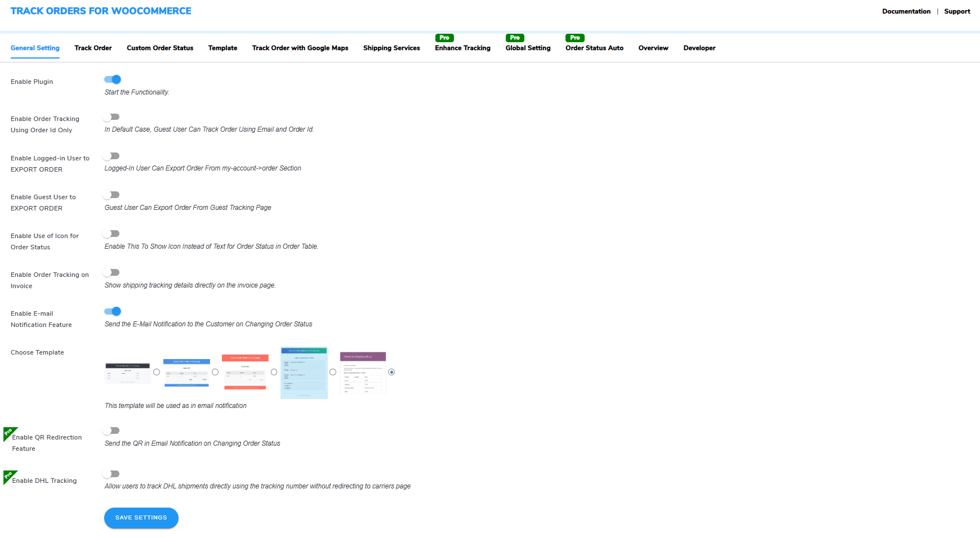The image size is (980, 538).
Task: Open the General Setting tab
Action: [x=35, y=48]
